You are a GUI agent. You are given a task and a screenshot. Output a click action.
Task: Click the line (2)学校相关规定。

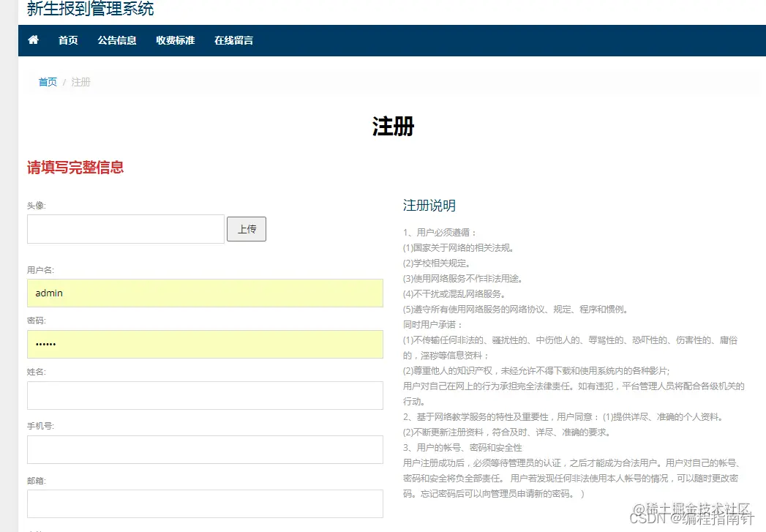437,263
